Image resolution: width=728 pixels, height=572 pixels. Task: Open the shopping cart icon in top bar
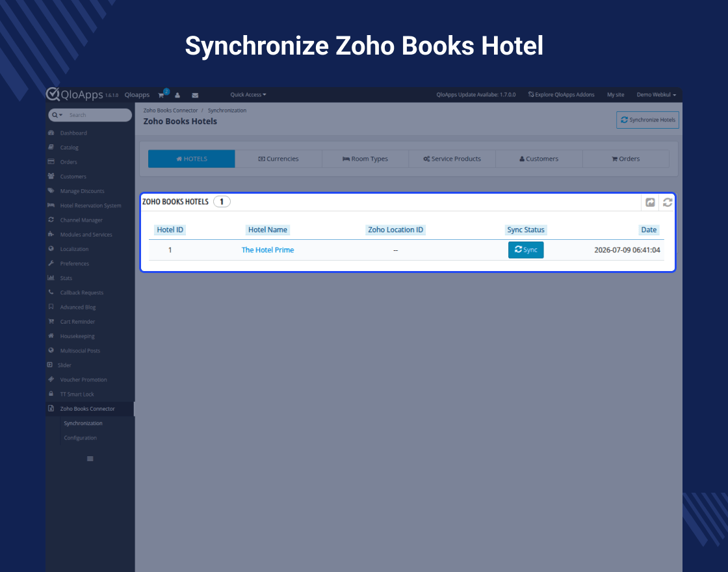161,95
